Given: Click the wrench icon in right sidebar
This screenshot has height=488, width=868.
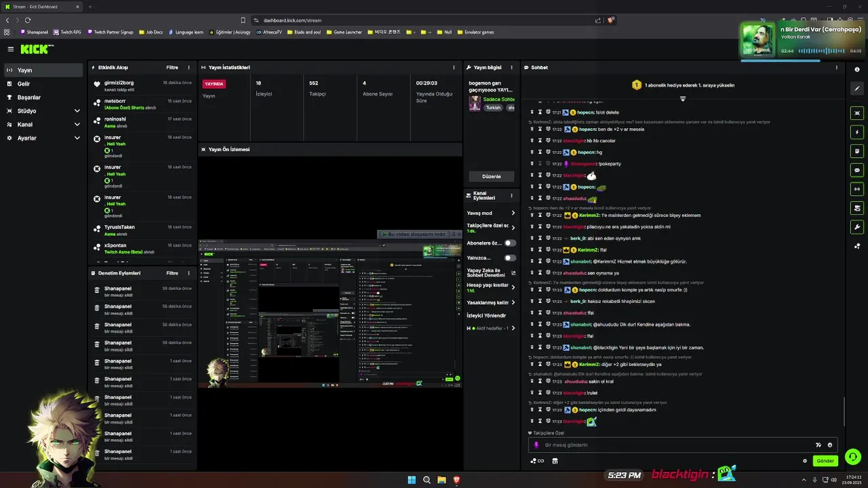Looking at the screenshot, I should (857, 227).
